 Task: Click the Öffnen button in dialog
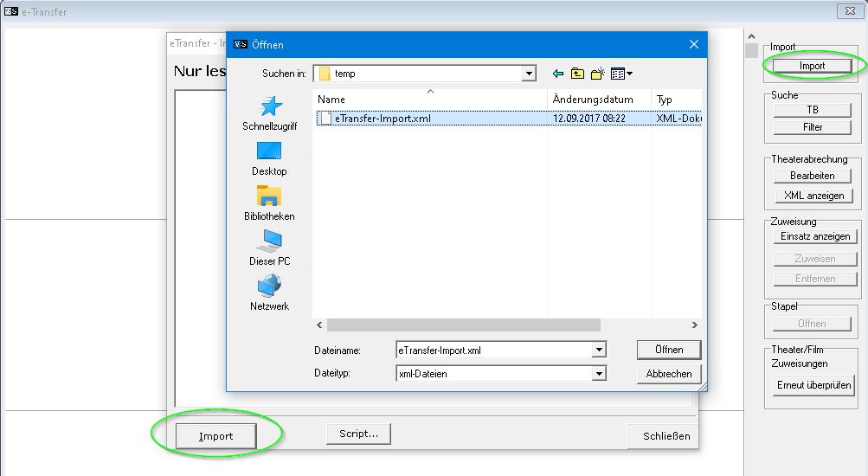tap(669, 350)
